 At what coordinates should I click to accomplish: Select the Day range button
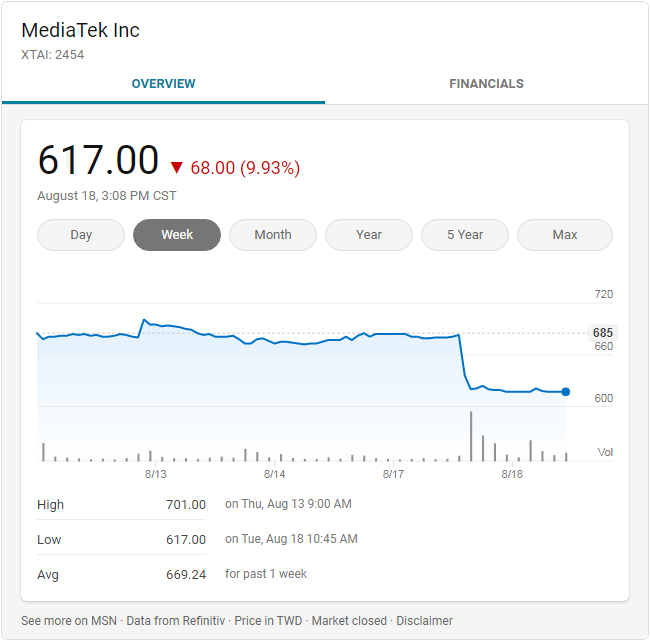81,235
